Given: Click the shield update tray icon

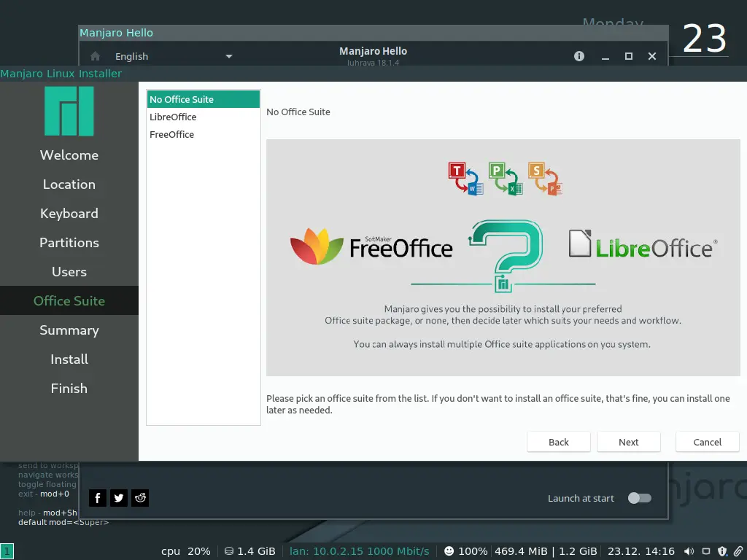Looking at the screenshot, I should click(x=722, y=551).
